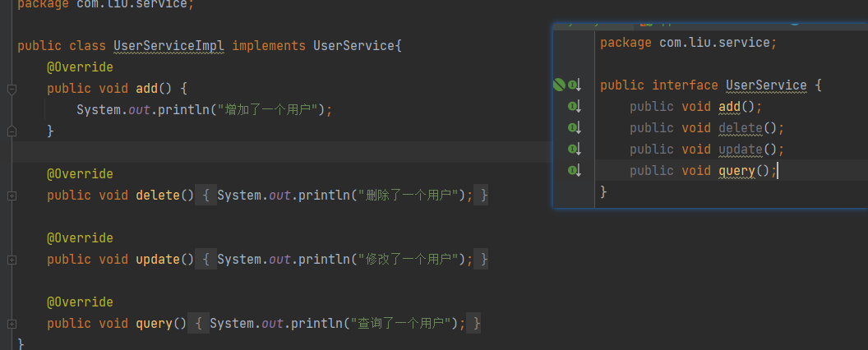Expand the folded delete() method body

point(12,196)
